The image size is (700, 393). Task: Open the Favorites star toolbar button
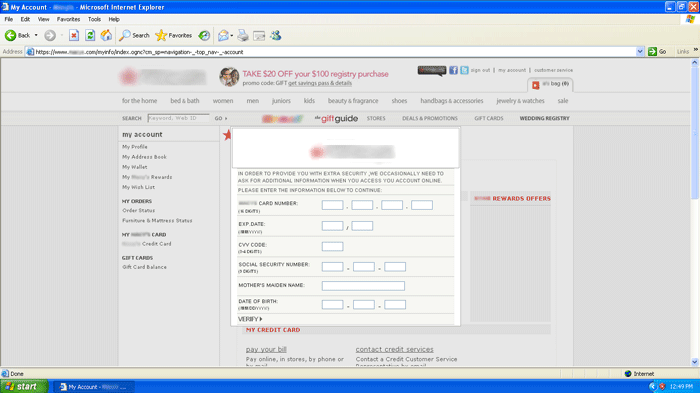pyautogui.click(x=173, y=35)
